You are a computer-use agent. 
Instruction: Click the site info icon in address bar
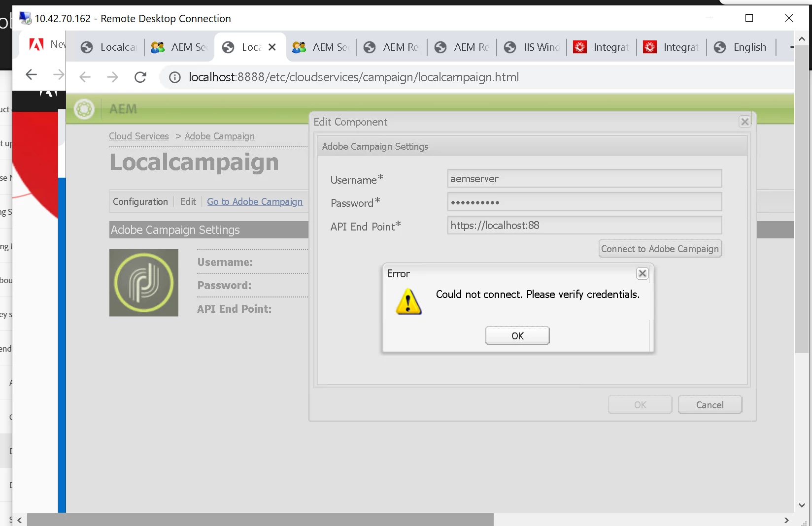coord(175,77)
